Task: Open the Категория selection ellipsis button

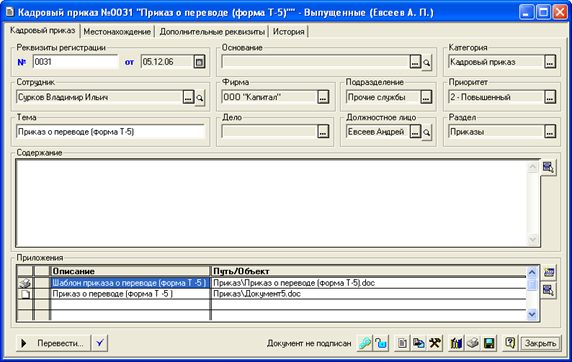Action: click(x=550, y=62)
